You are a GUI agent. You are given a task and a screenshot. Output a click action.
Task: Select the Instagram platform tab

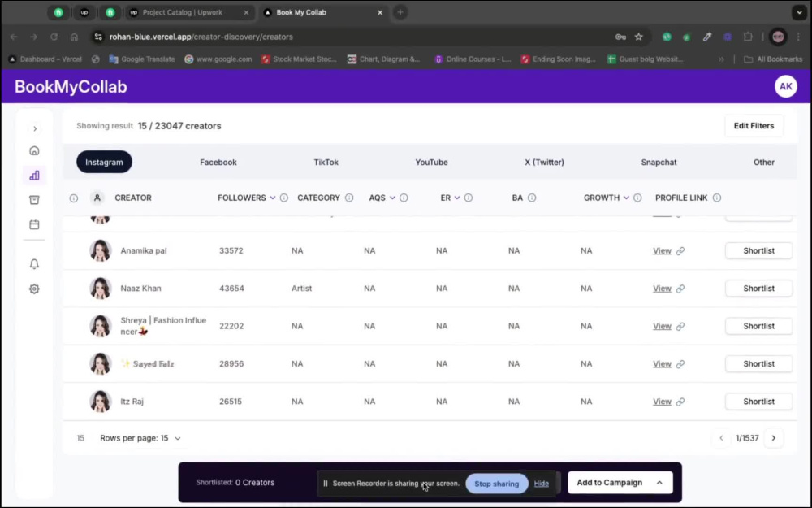tap(104, 163)
